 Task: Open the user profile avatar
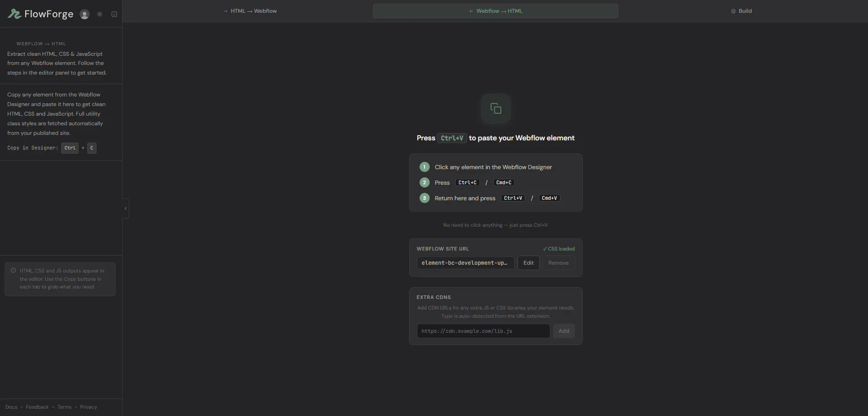pos(85,14)
